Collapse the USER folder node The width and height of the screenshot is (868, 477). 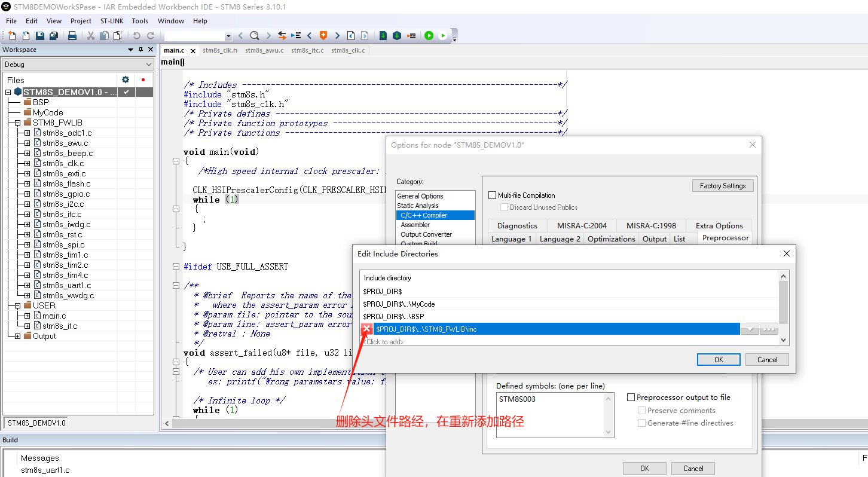click(17, 305)
